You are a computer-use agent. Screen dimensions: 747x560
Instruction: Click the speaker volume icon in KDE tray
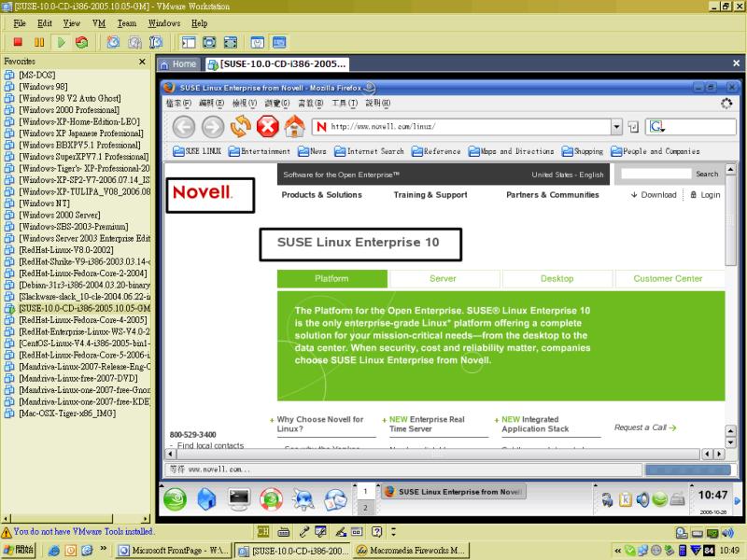click(642, 499)
